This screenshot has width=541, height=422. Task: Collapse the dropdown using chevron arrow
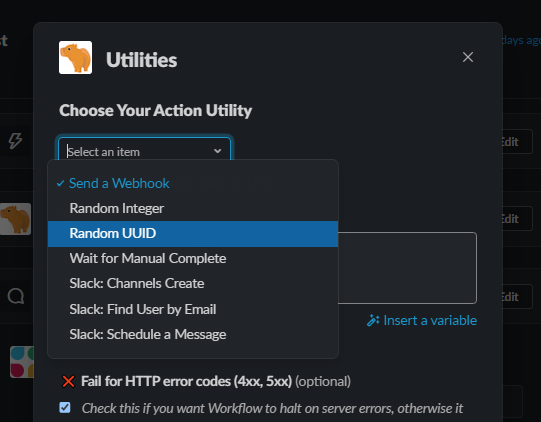click(x=217, y=151)
